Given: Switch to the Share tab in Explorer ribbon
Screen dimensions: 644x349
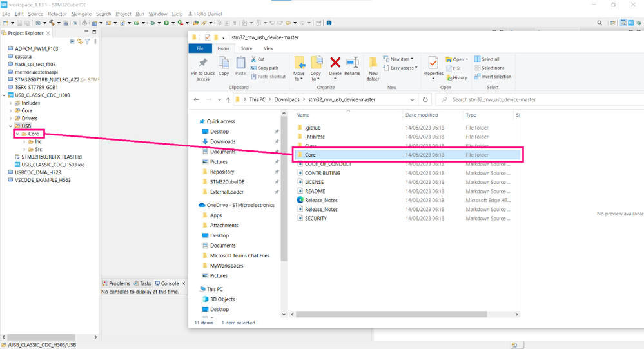Looking at the screenshot, I should pos(246,48).
